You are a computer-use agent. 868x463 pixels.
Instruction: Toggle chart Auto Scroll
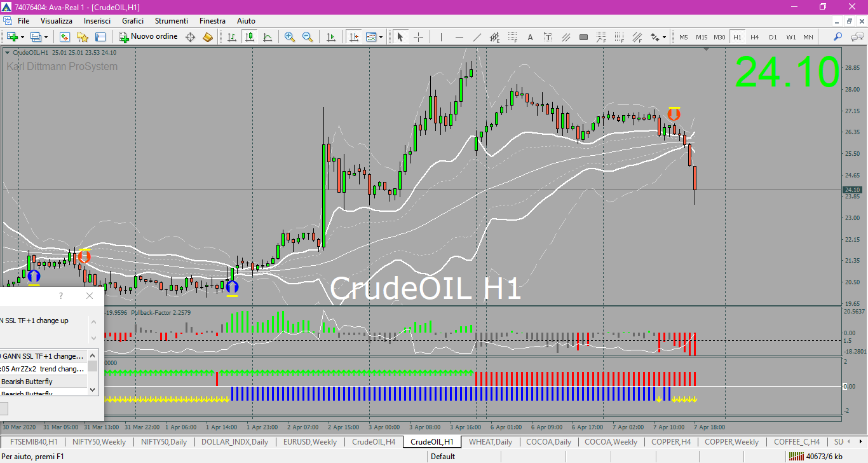click(330, 37)
